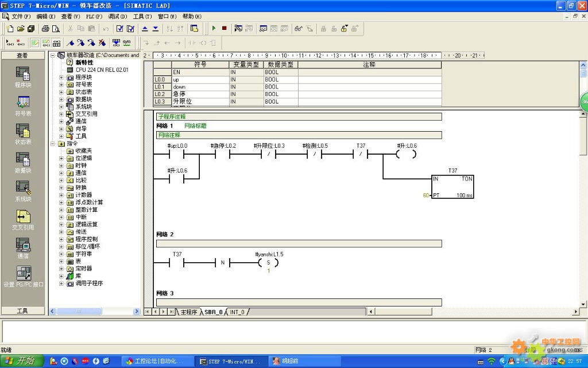Click the red STOP mode icon
This screenshot has height=368, width=588.
(x=225, y=29)
